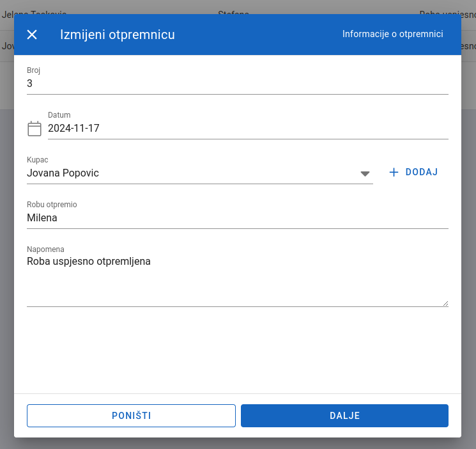476x449 pixels.
Task: Click the DODAJ button
Action: pos(414,172)
